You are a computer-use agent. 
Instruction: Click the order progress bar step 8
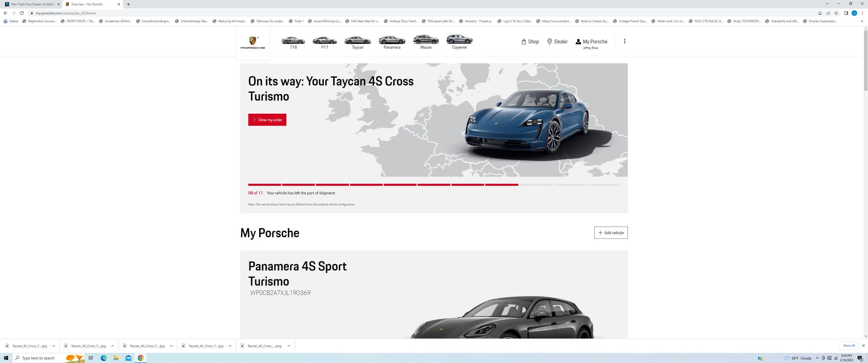(x=501, y=185)
